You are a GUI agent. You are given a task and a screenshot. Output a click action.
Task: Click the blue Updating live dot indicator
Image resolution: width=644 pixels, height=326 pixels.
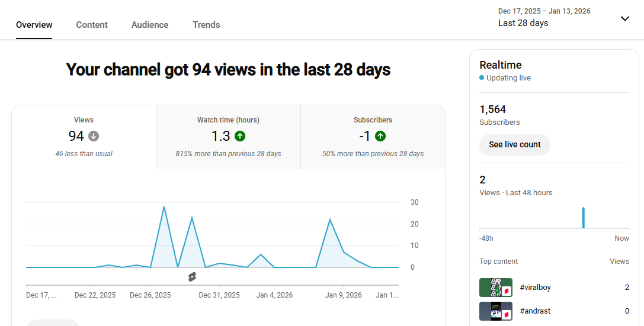coord(482,78)
